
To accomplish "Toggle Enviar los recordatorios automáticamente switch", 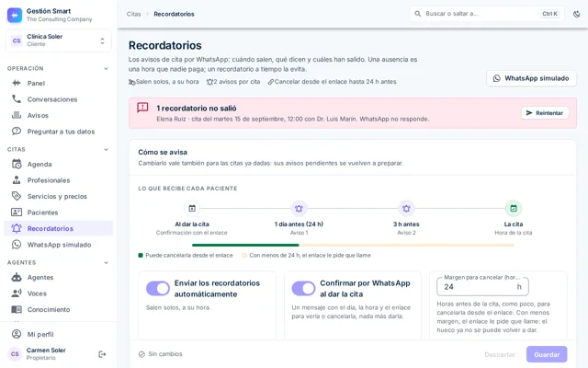I will (x=158, y=288).
